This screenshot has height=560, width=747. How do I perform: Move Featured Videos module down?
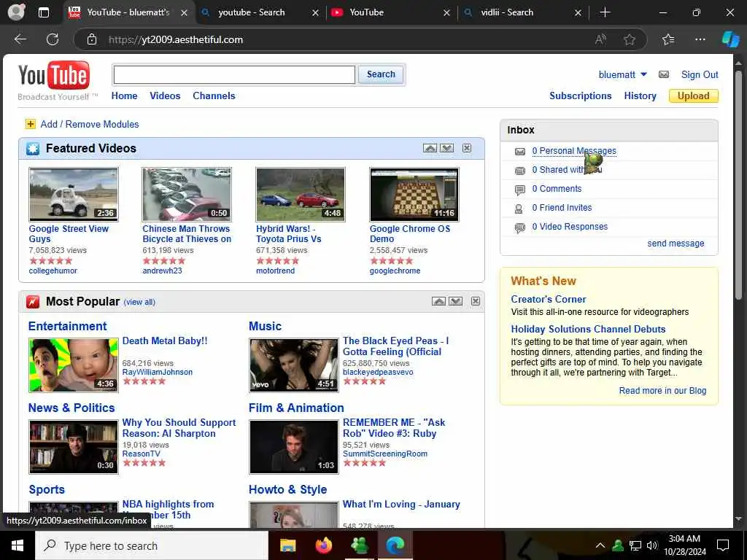(447, 148)
